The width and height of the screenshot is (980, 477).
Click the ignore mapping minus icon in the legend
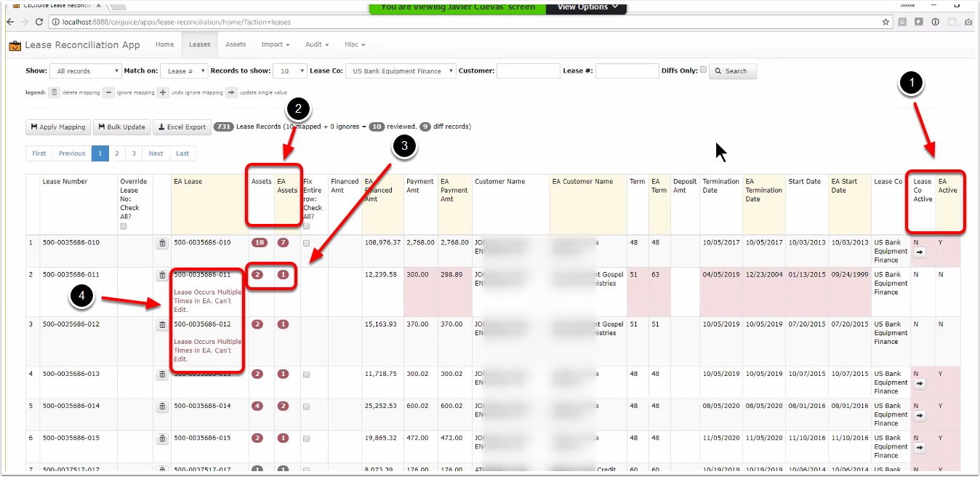coord(108,92)
